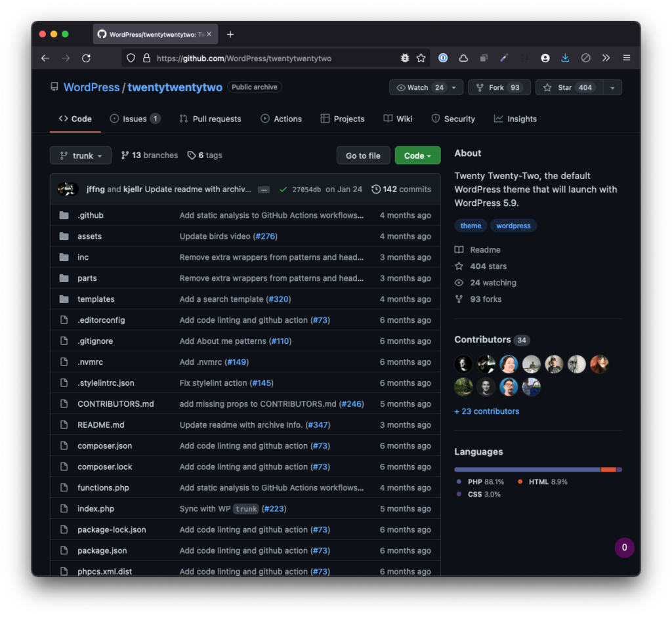Viewport: 672px width, 618px height.
Task: Click the repository icon beside WordPress
Action: pos(54,87)
